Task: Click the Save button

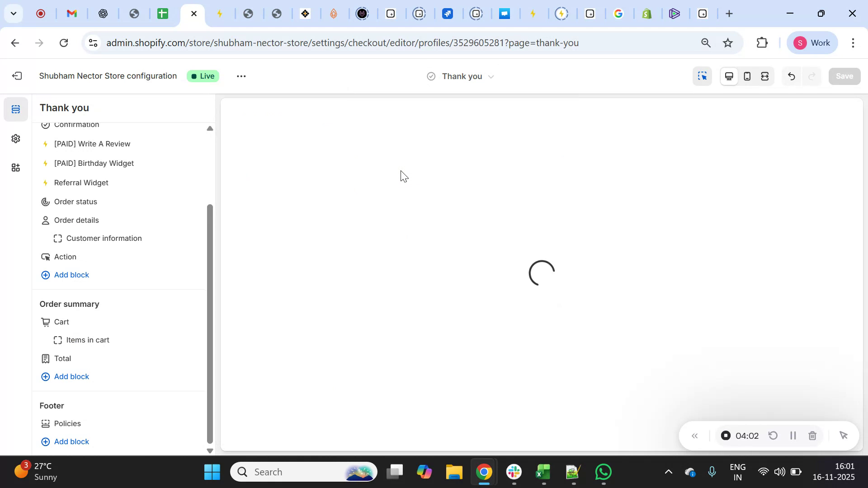Action: point(844,76)
